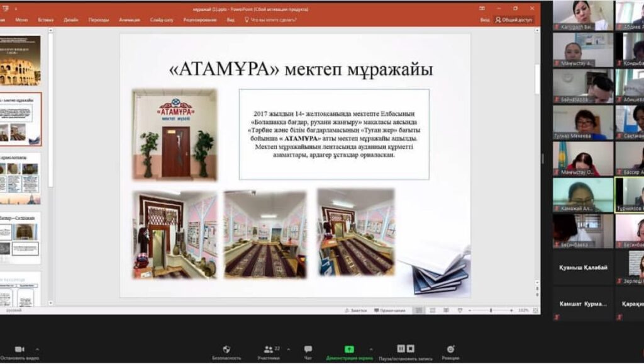The image size is (644, 364).
Task: Expand the participants options arrow
Action: click(x=288, y=349)
